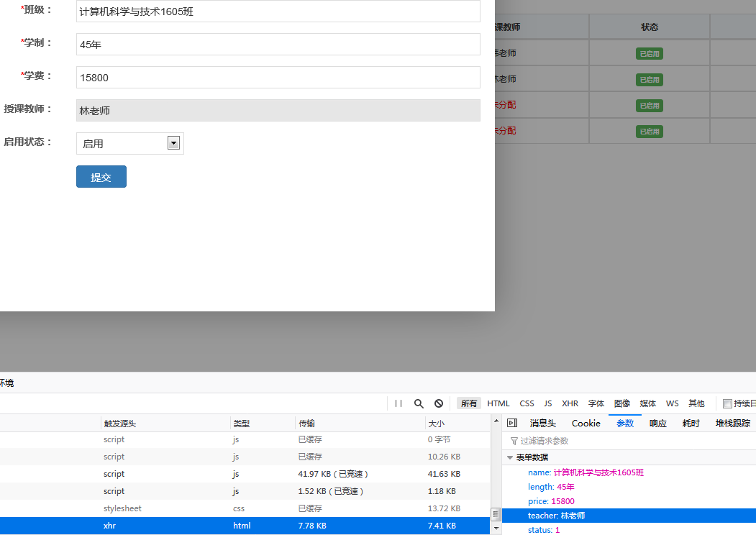Click the 学制 input containing 45年

coord(278,45)
